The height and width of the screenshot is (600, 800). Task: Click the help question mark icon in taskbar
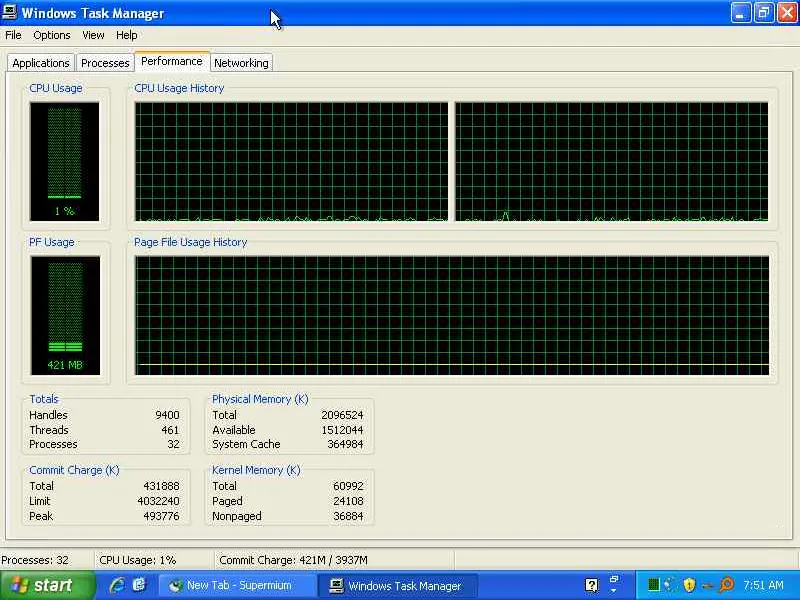click(592, 585)
